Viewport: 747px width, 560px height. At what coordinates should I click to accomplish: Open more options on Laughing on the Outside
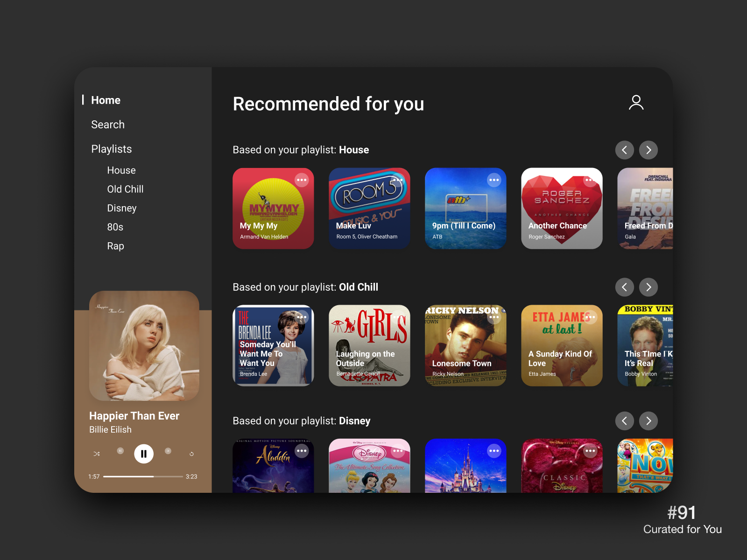pyautogui.click(x=398, y=317)
